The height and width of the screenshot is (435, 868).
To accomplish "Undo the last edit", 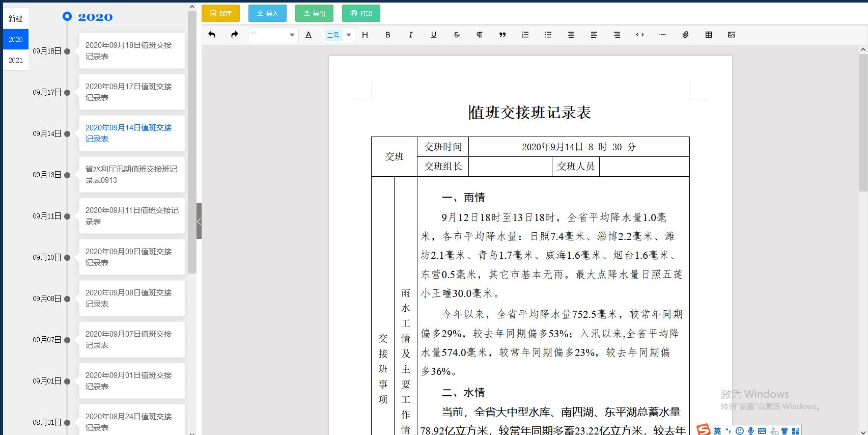I will click(212, 35).
